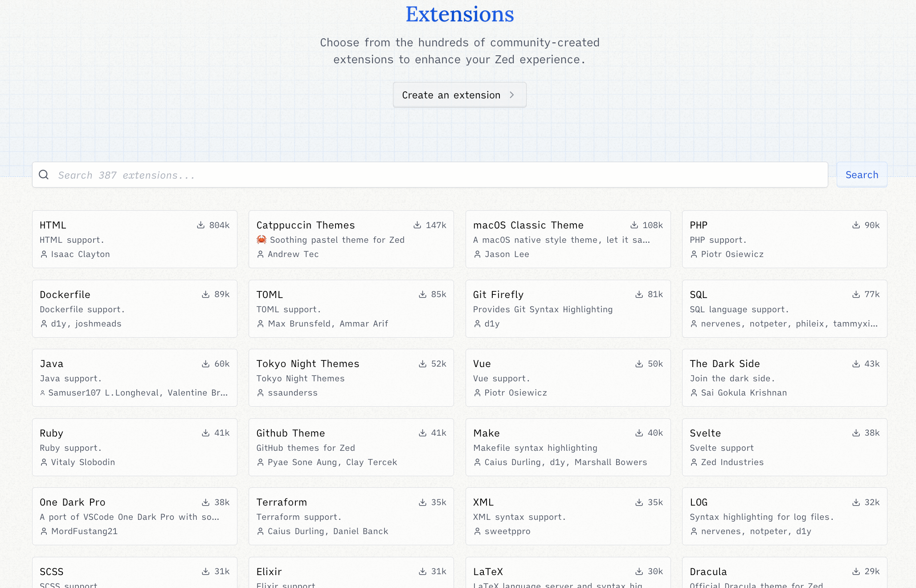Open the PHP extension card title
This screenshot has height=588, width=916.
click(x=699, y=225)
